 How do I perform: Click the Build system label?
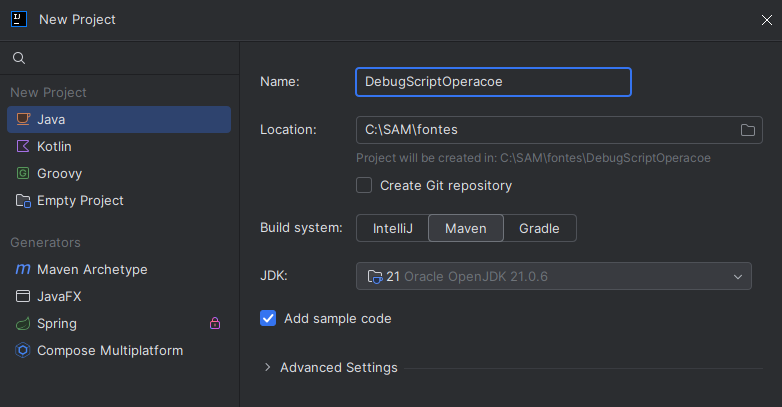click(x=301, y=228)
